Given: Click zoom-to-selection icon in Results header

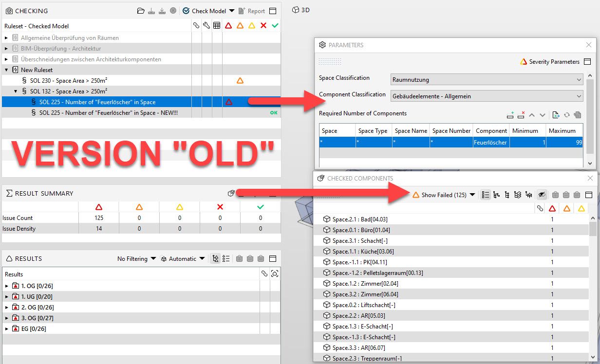Looking at the screenshot, I should click(x=275, y=273).
